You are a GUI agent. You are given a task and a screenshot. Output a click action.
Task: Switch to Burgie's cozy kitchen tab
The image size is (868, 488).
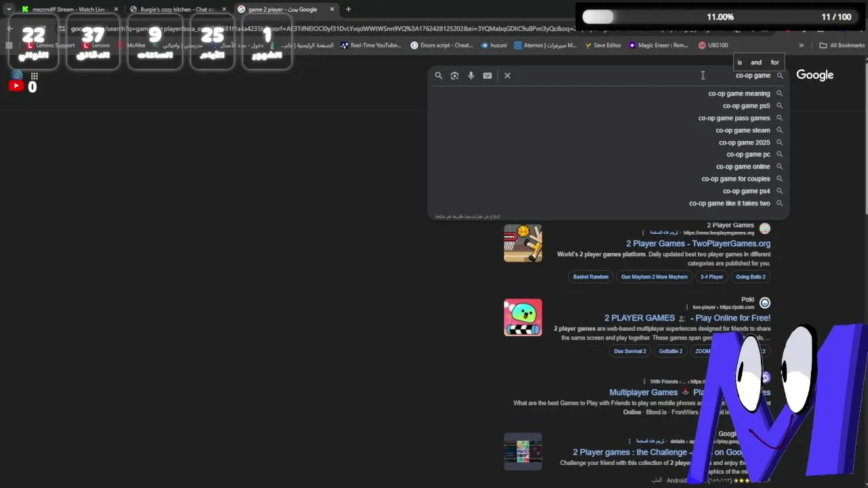tap(177, 9)
